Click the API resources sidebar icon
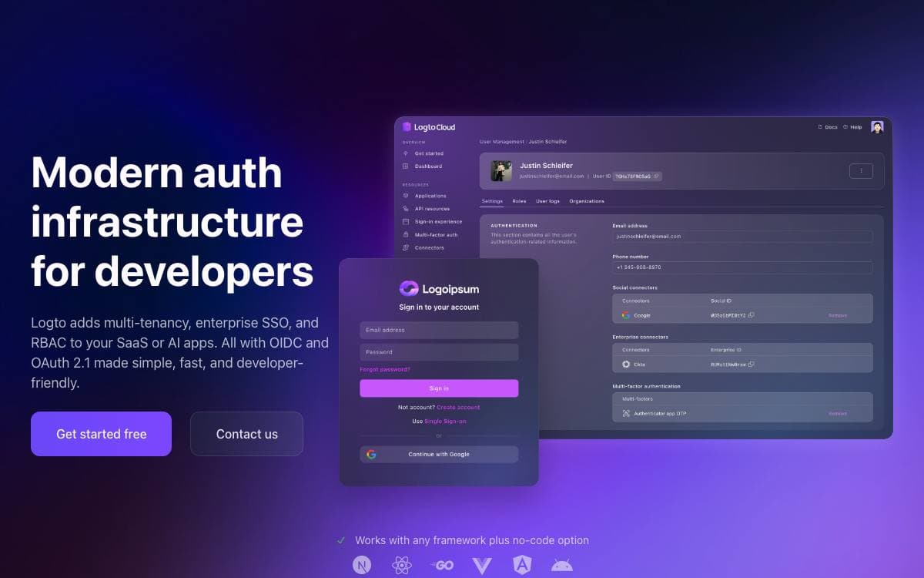Image resolution: width=924 pixels, height=578 pixels. tap(406, 209)
